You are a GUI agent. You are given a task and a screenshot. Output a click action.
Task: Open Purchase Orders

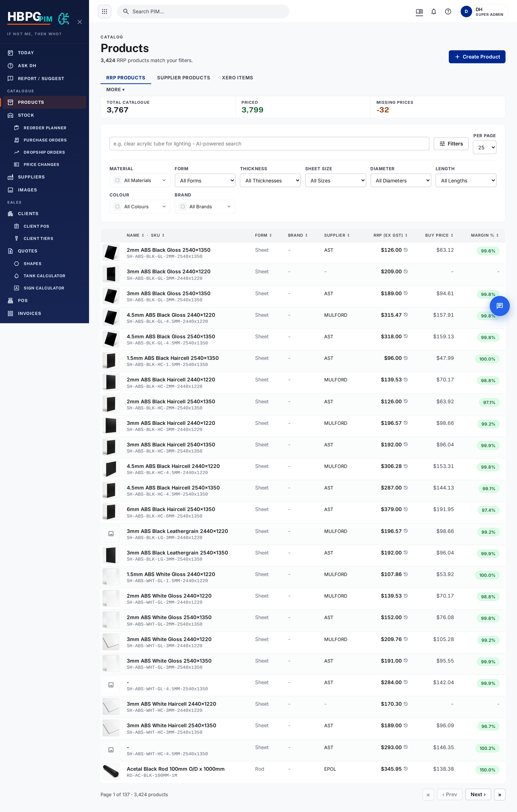(45, 140)
